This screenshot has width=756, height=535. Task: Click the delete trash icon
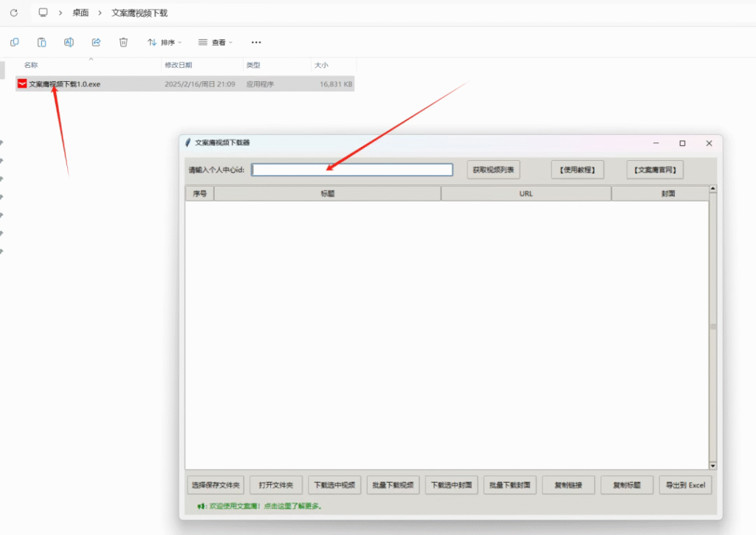click(x=123, y=42)
